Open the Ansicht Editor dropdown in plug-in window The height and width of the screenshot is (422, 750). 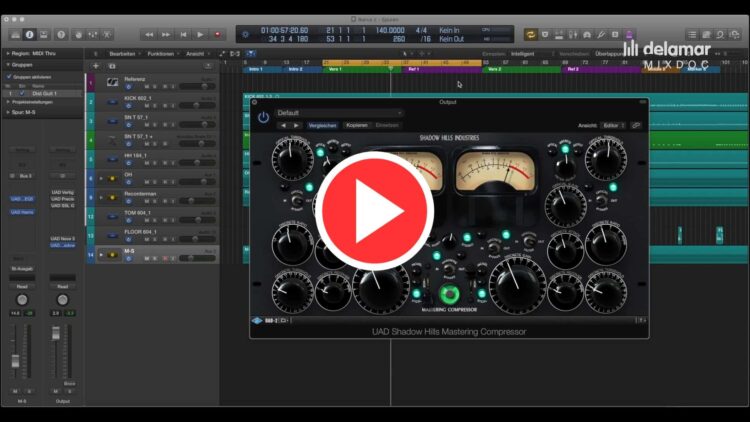[x=613, y=125]
